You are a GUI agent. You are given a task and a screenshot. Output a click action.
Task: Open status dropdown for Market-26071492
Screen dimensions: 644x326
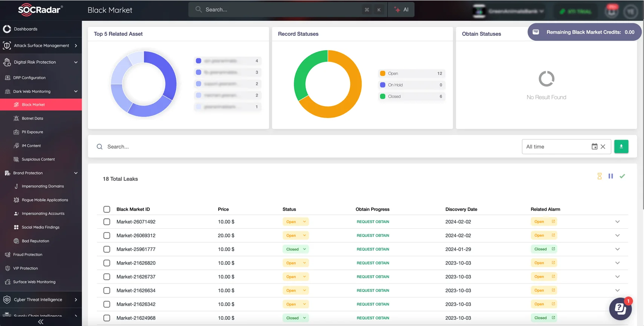tap(296, 222)
